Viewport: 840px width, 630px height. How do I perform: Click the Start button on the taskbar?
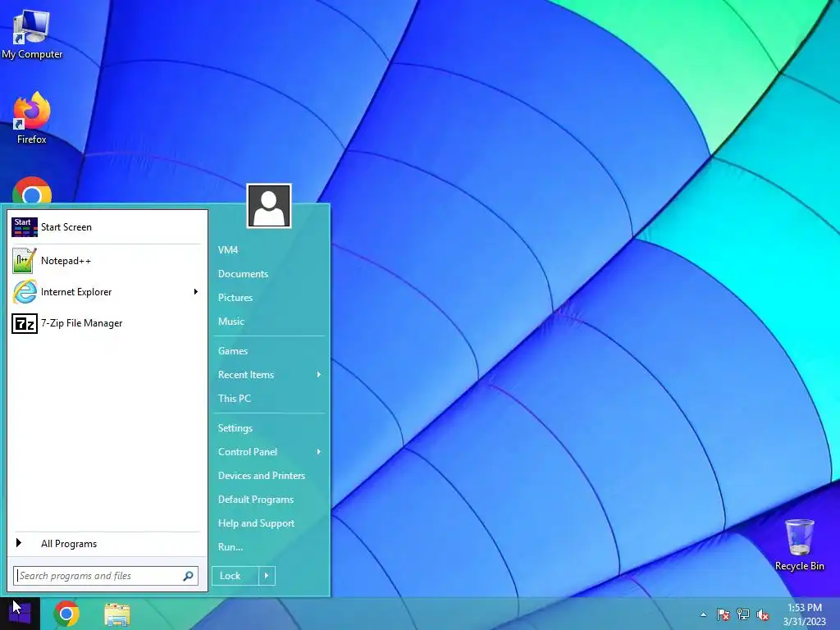20,614
